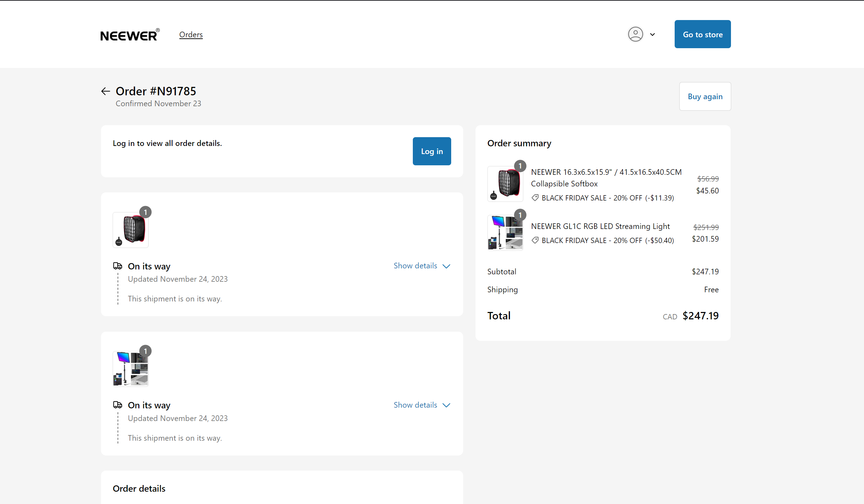Click the softbox discounted price $45.60
Viewport: 864px width, 504px height.
(707, 191)
